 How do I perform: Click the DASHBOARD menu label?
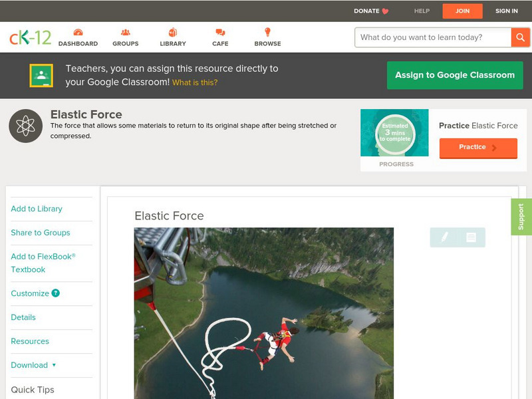tap(78, 44)
